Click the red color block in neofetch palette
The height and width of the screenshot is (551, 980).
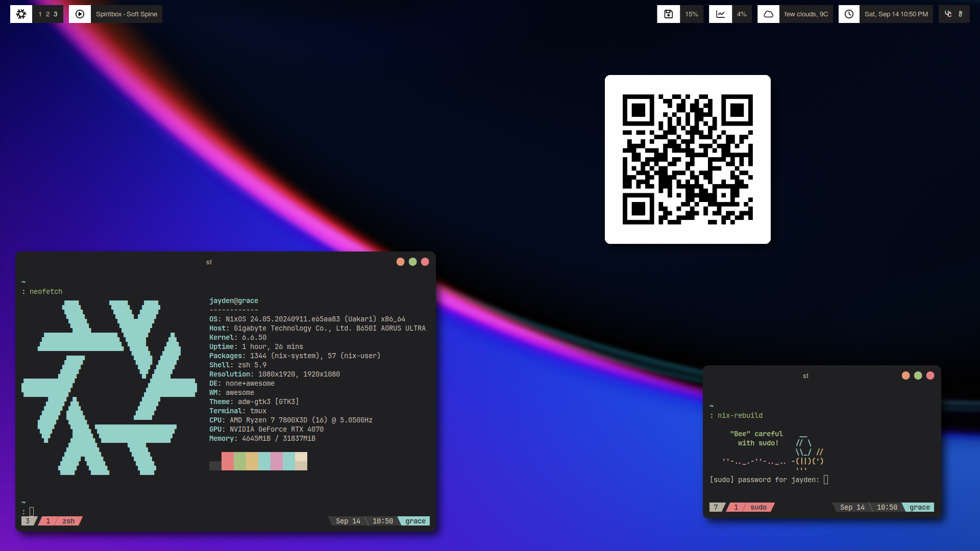pos(228,461)
